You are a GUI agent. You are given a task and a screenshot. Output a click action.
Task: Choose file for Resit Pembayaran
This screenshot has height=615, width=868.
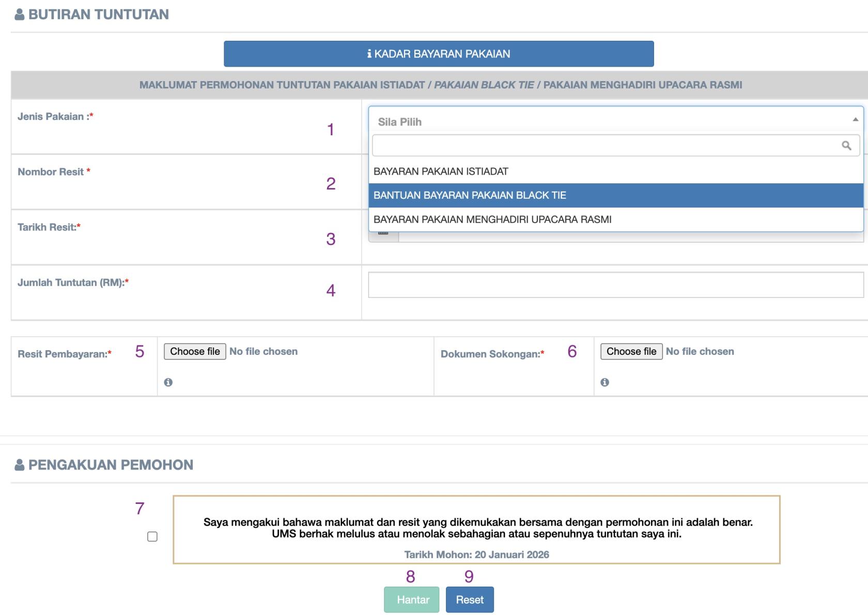(195, 352)
